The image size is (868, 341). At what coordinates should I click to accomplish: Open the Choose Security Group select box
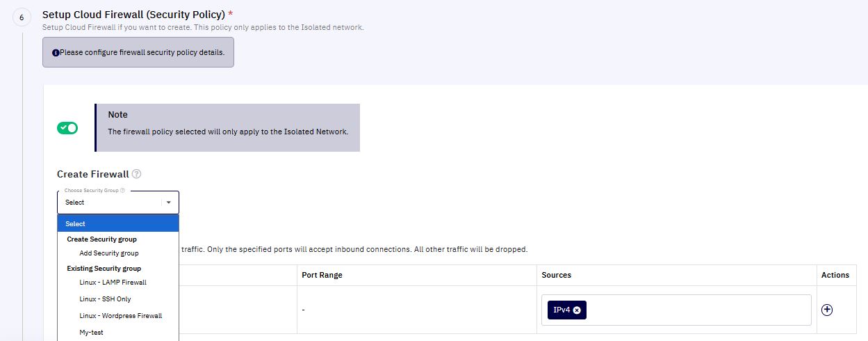point(118,203)
